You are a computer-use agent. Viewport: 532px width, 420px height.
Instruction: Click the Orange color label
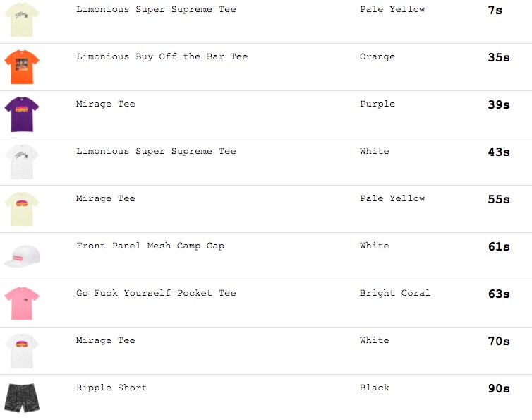pyautogui.click(x=377, y=56)
